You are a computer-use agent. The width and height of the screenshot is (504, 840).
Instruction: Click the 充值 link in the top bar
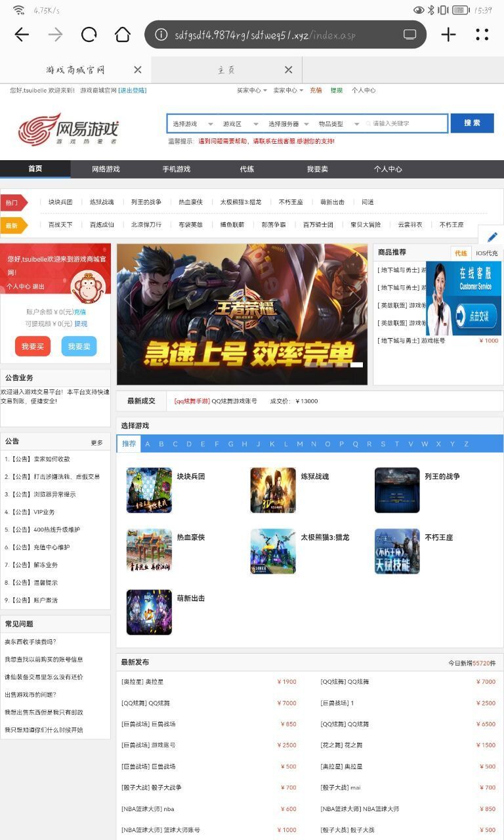coord(316,91)
